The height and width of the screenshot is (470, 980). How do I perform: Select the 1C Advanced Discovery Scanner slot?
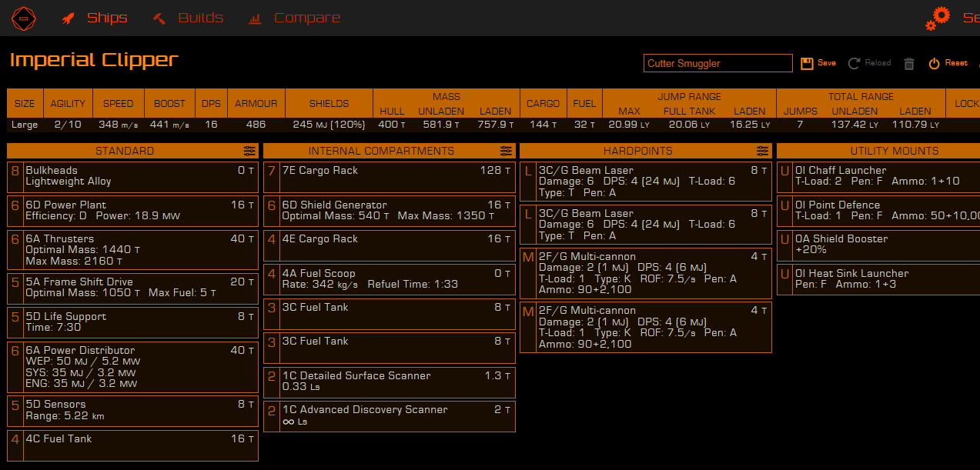click(x=390, y=416)
